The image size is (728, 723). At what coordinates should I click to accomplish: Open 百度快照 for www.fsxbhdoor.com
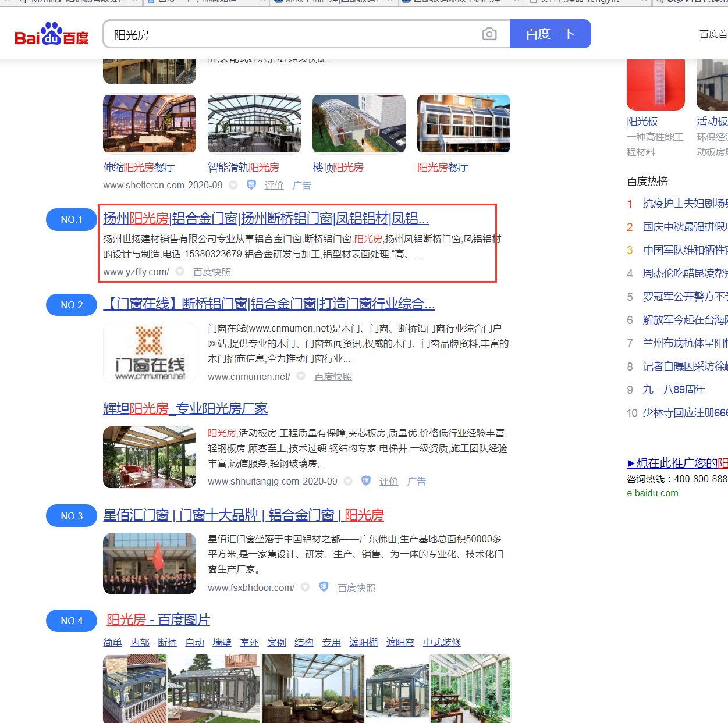356,587
